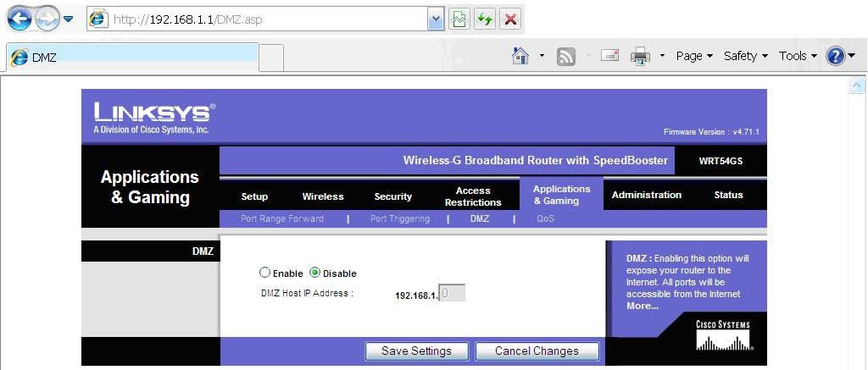Image resolution: width=868 pixels, height=370 pixels.
Task: Click the scroll up arrow on the page scrollbar
Action: 857,86
